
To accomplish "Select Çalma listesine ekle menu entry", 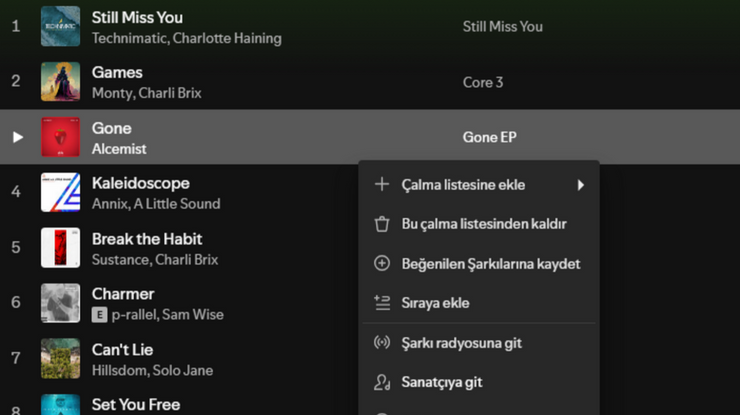I will 479,185.
